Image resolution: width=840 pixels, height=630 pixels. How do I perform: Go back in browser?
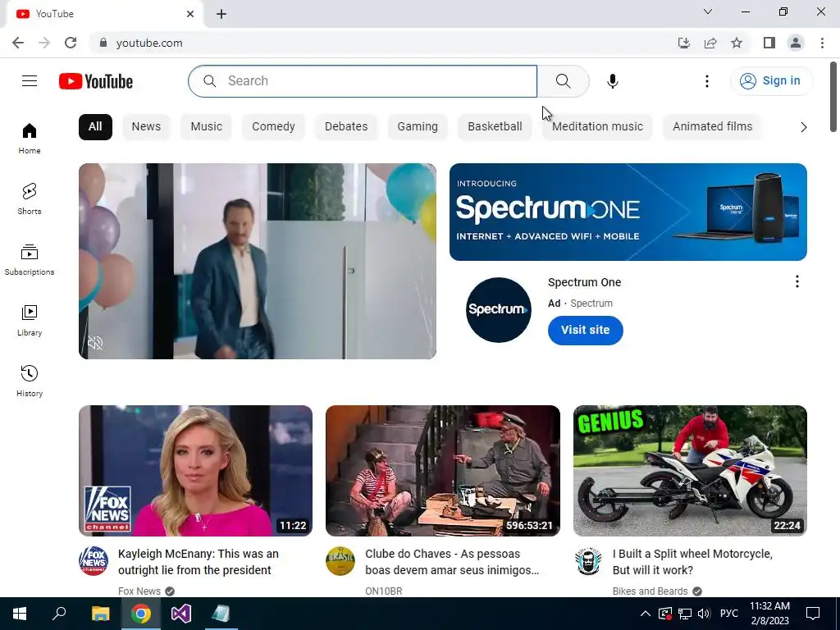tap(18, 43)
